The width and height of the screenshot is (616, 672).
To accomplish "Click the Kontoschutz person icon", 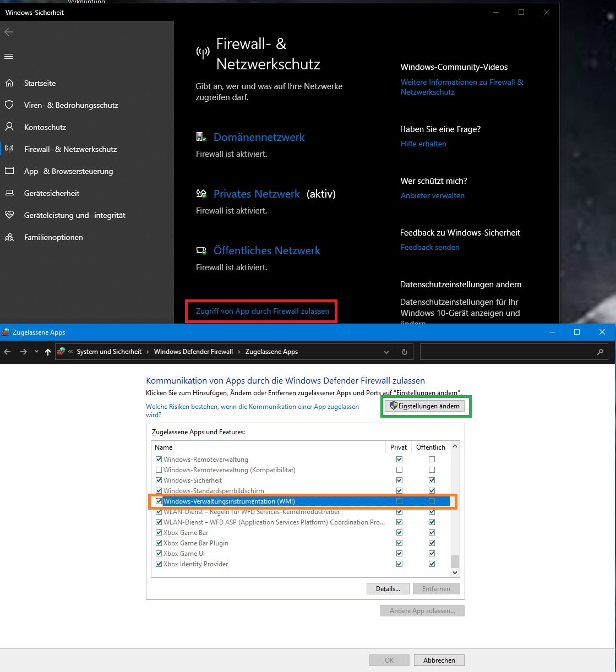I will pyautogui.click(x=9, y=127).
